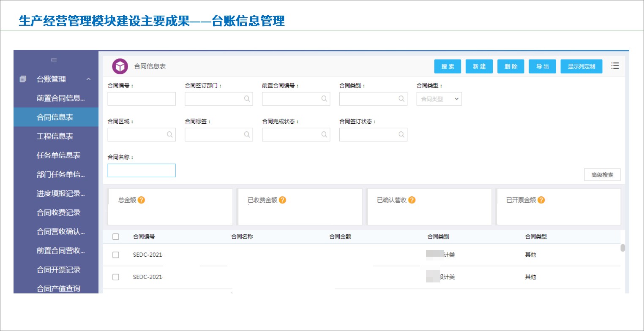This screenshot has width=644, height=331.
Task: Click search icon in 合同区域 field
Action: [169, 135]
